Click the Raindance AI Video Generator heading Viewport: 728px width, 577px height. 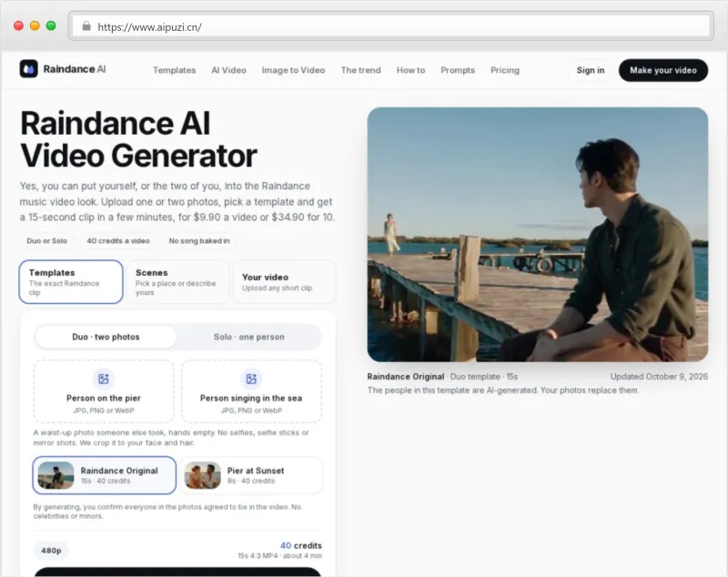pyautogui.click(x=138, y=139)
